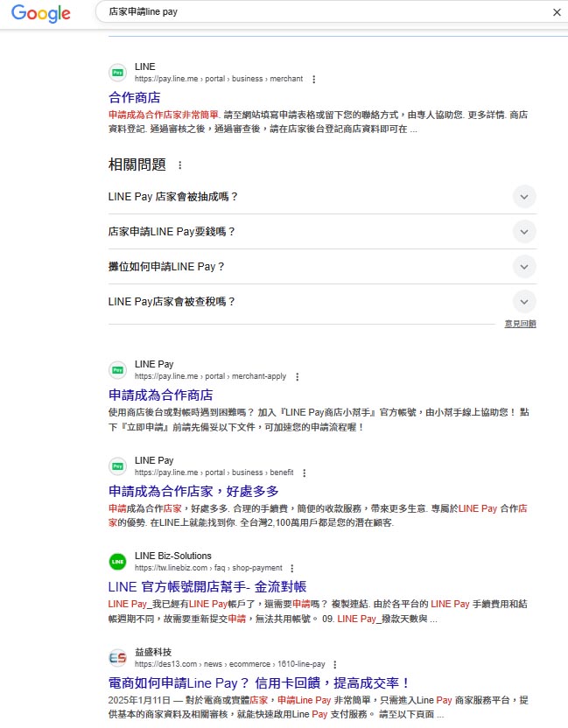Clear the search box with X

click(557, 12)
